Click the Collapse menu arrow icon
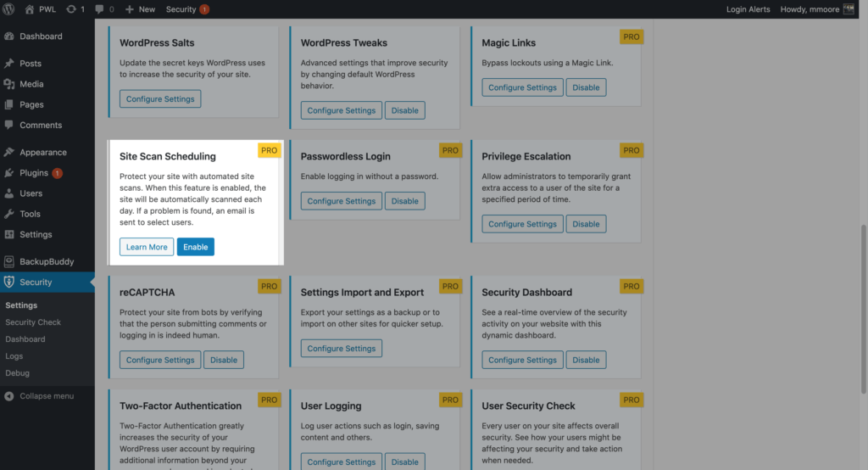The height and width of the screenshot is (470, 868). [x=8, y=395]
